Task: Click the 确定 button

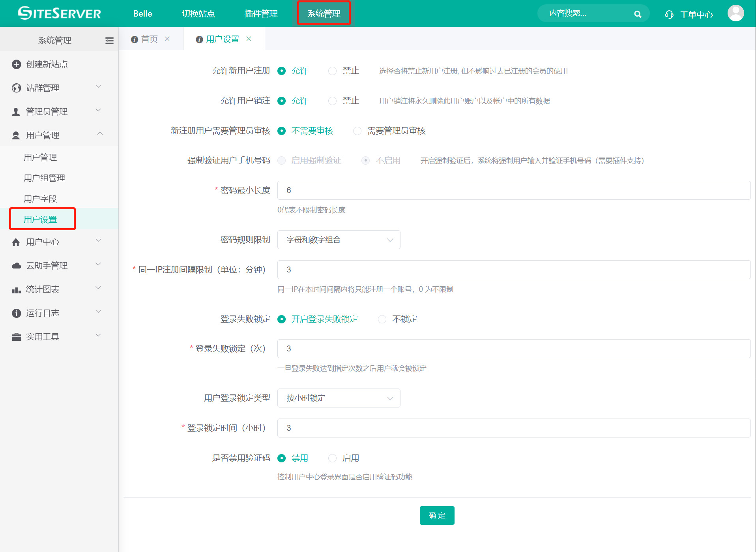Action: 436,515
